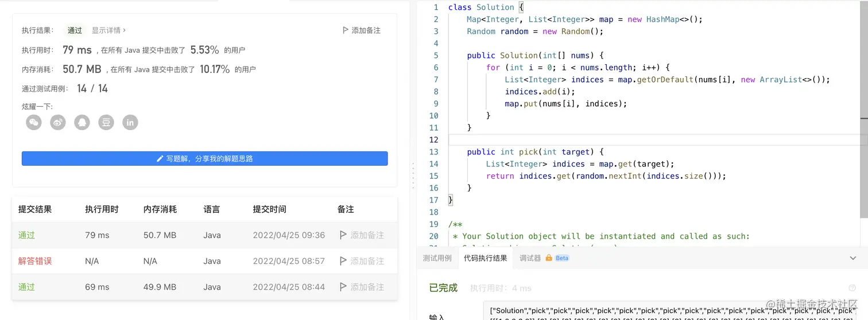Share result via QQ icon
The height and width of the screenshot is (320, 868).
[x=82, y=122]
